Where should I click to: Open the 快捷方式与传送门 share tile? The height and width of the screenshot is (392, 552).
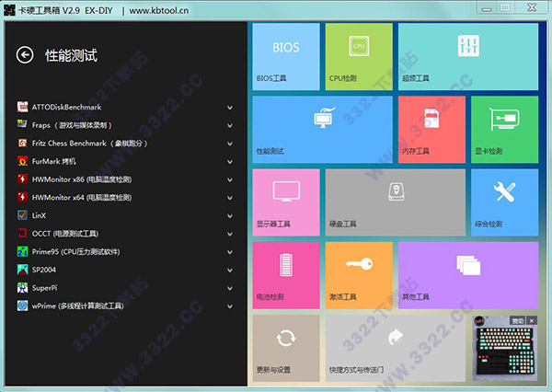[x=396, y=349]
